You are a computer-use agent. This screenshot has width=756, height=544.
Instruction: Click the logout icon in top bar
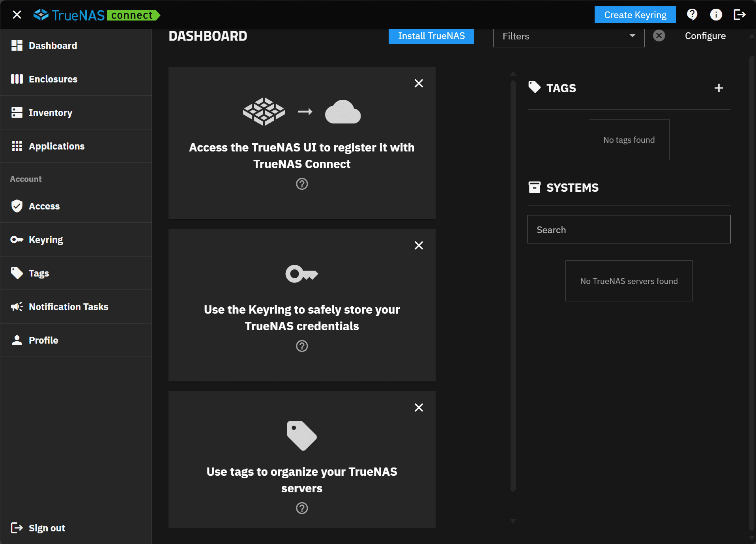point(740,15)
